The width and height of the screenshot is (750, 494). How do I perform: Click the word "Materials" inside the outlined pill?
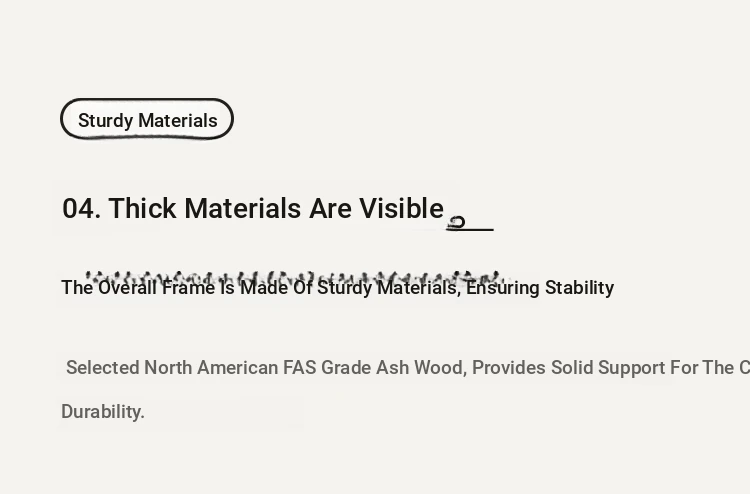tap(178, 121)
